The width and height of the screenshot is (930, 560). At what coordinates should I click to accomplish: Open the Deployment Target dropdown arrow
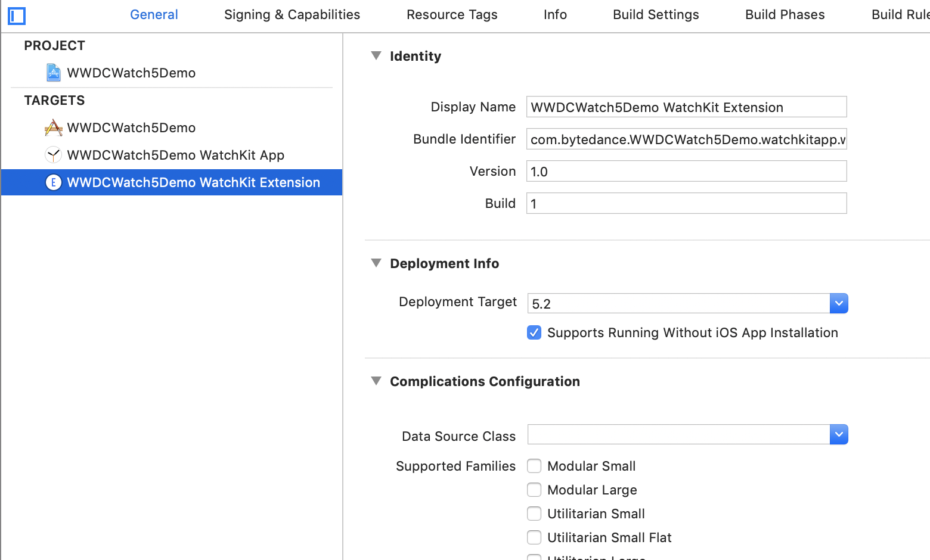(x=839, y=303)
